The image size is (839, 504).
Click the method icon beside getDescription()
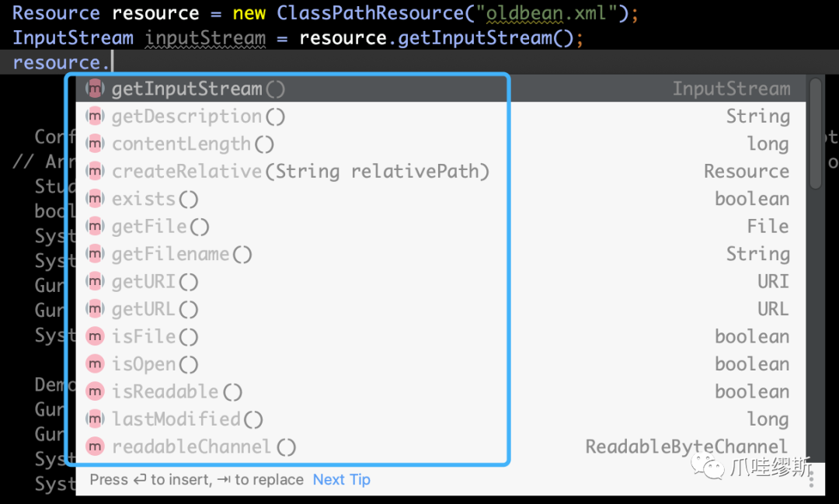95,116
